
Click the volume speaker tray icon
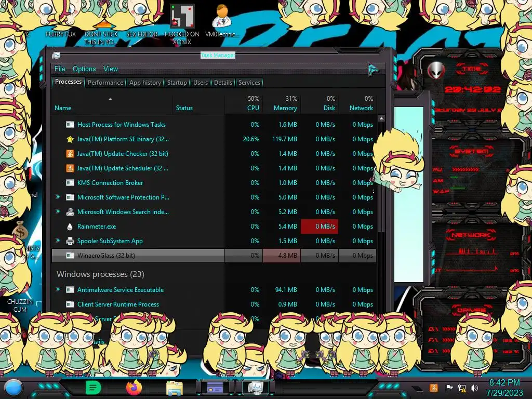474,388
